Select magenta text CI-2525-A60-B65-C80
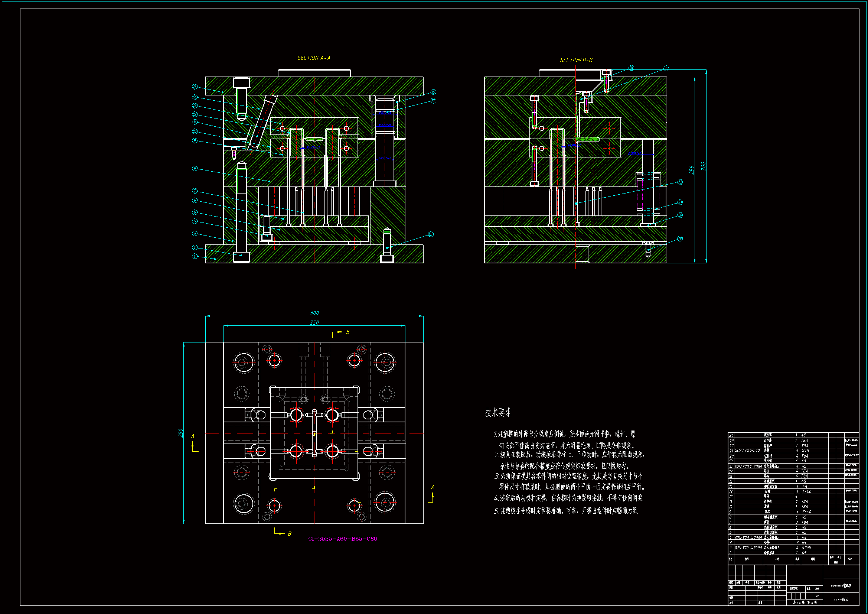Image resolution: width=868 pixels, height=614 pixels. coord(343,539)
